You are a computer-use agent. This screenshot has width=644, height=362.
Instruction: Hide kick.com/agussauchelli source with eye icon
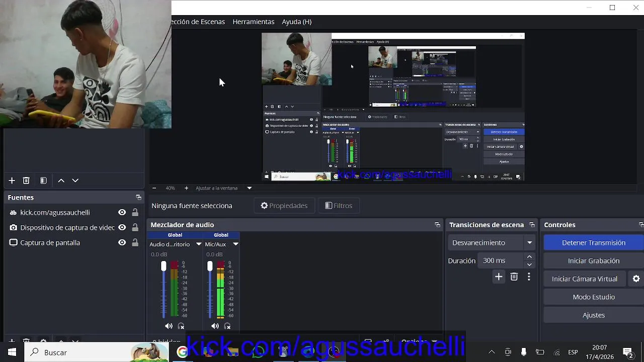(x=122, y=213)
